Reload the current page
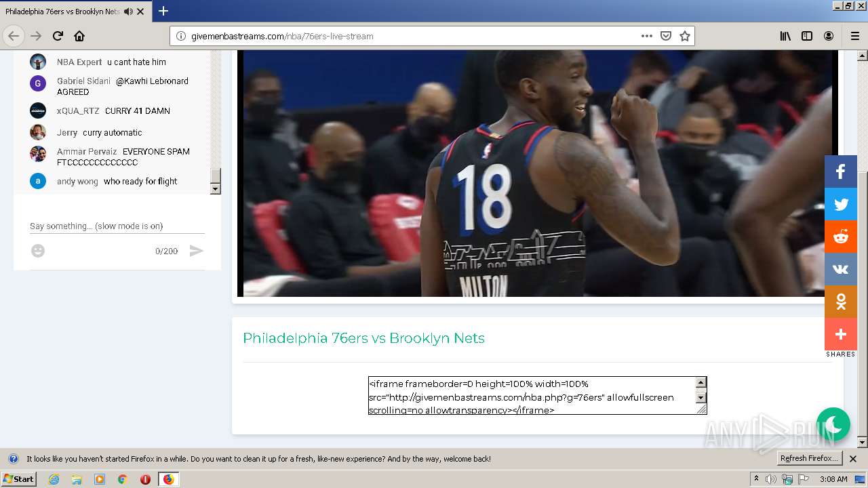The width and height of the screenshot is (868, 488). [58, 36]
